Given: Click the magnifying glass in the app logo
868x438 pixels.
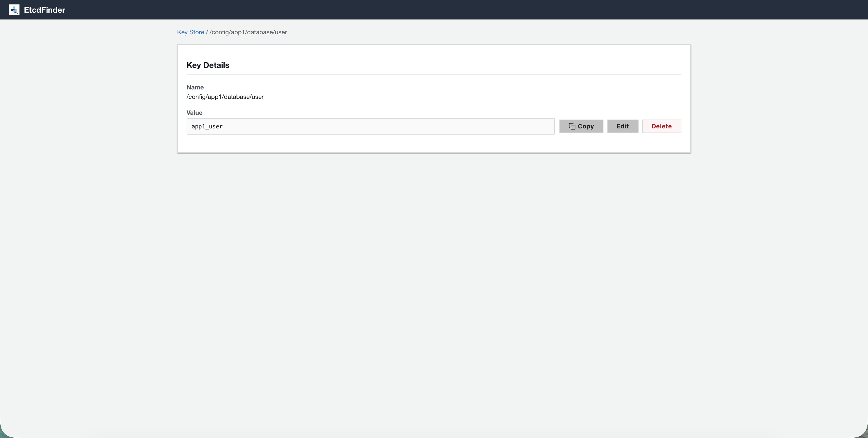Looking at the screenshot, I should 15,11.
